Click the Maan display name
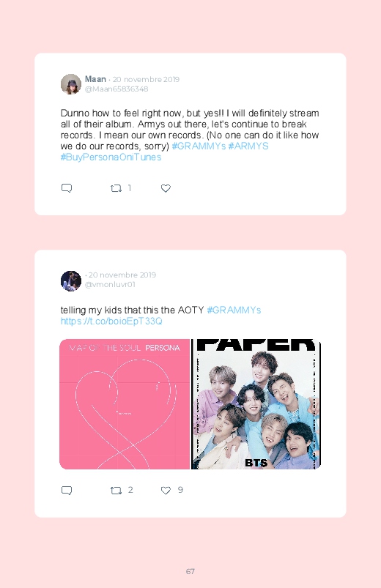The image size is (381, 588). (95, 79)
